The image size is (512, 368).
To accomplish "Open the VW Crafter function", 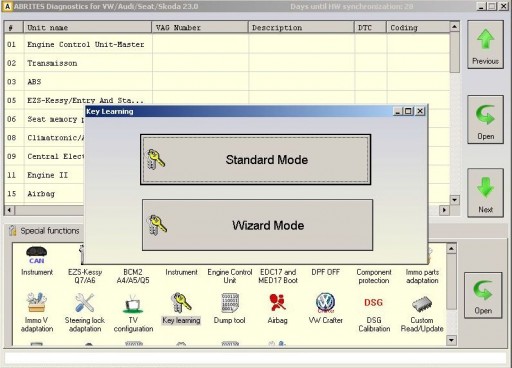I will (x=325, y=309).
